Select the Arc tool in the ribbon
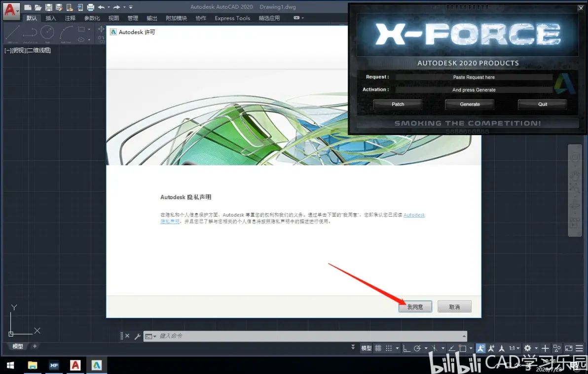 [x=67, y=33]
